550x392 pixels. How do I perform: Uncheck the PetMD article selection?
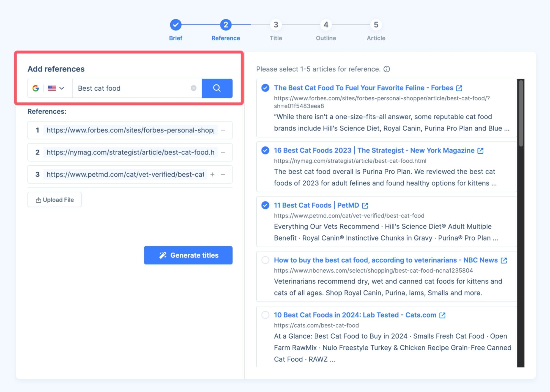tap(265, 205)
